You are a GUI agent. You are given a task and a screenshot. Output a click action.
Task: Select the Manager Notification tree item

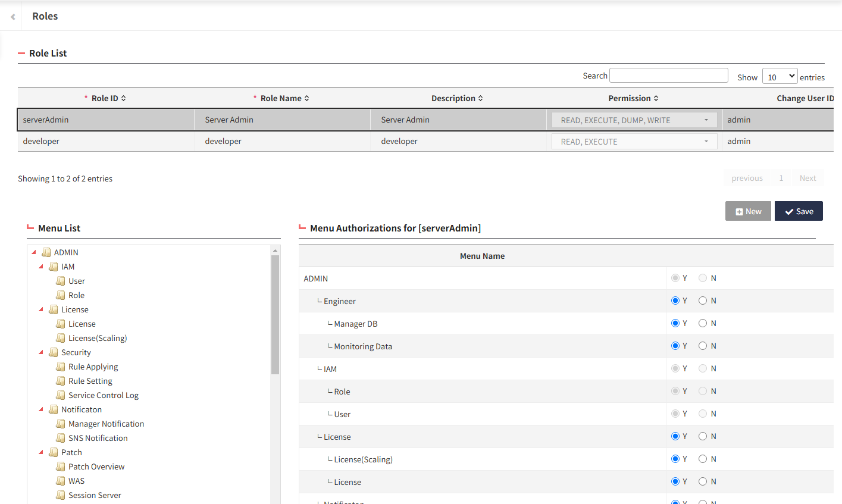(x=106, y=424)
